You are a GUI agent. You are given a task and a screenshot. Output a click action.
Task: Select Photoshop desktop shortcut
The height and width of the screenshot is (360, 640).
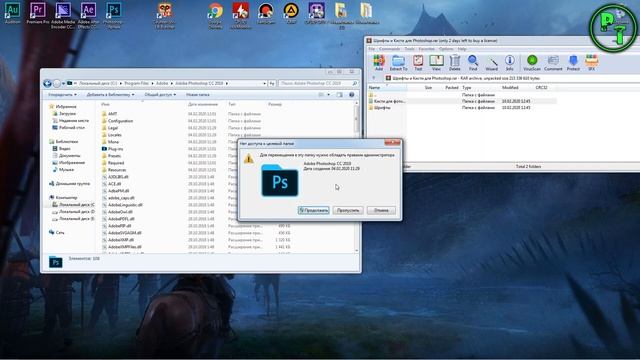coord(113,16)
